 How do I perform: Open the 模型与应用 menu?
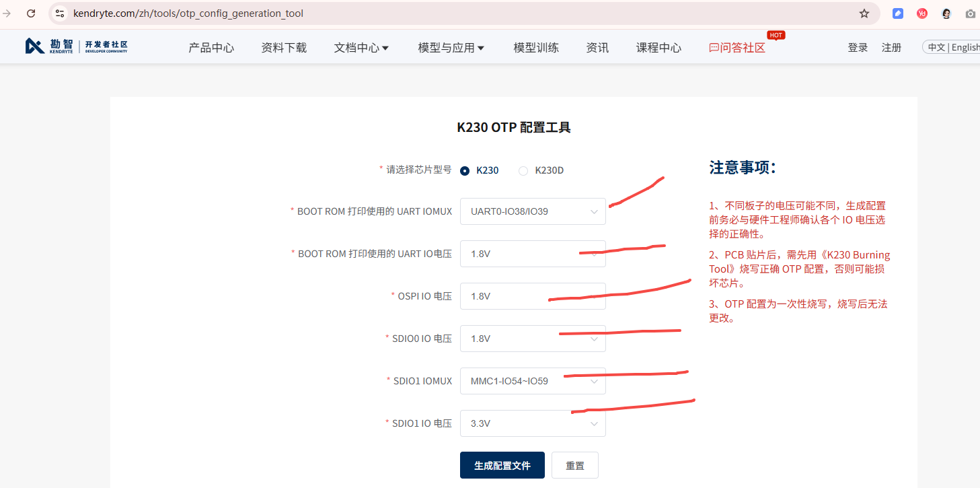[451, 48]
